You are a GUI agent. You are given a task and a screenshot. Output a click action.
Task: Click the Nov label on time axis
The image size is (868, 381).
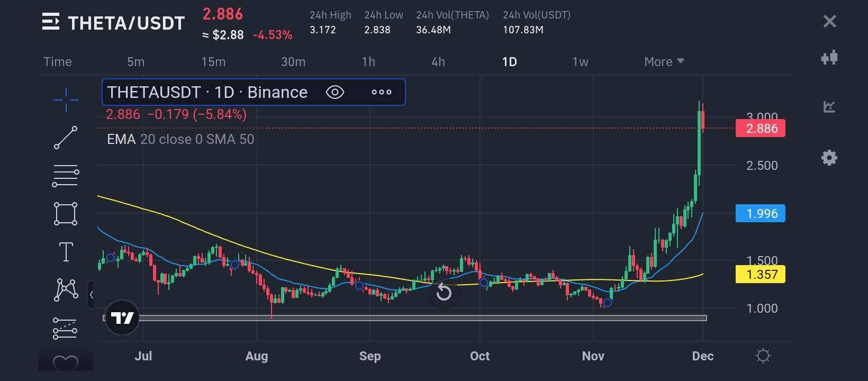tap(593, 356)
